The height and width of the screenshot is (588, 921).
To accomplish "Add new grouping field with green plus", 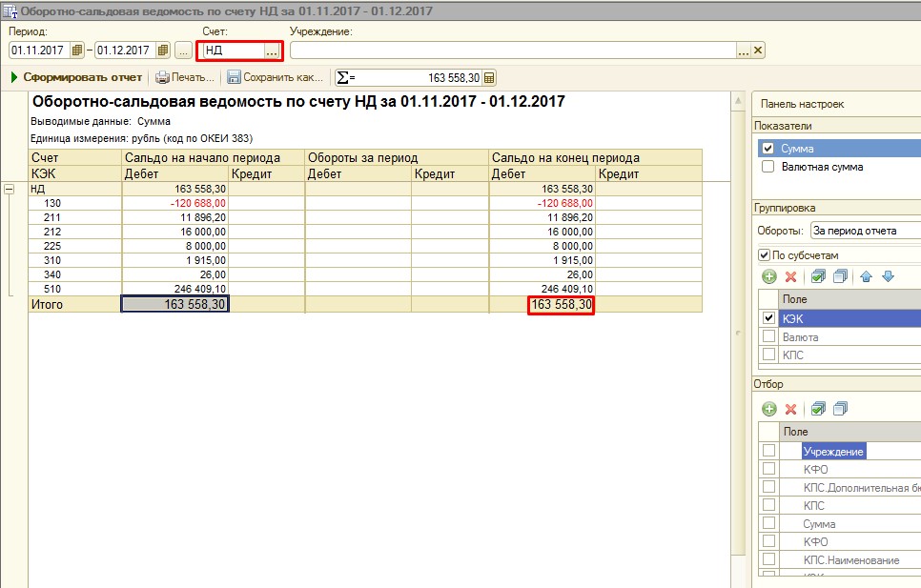I will [769, 276].
